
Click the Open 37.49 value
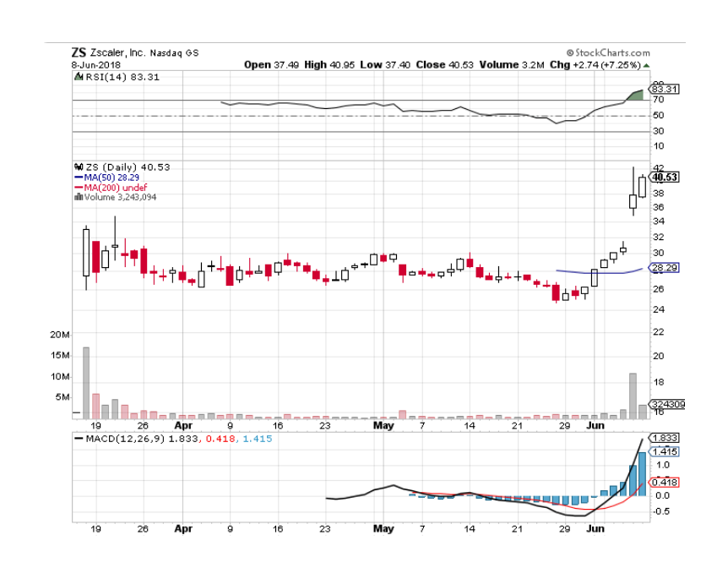coord(272,64)
